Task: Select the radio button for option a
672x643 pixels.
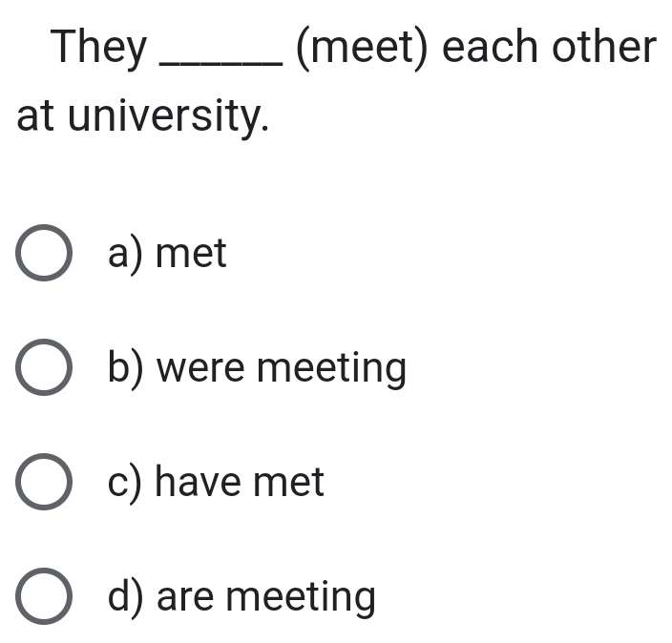Action: (44, 255)
